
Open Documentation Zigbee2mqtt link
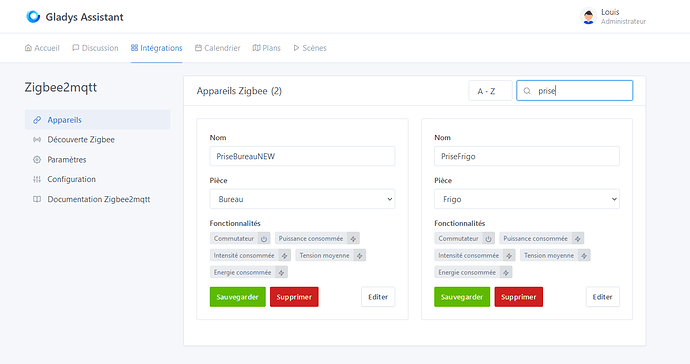click(98, 199)
